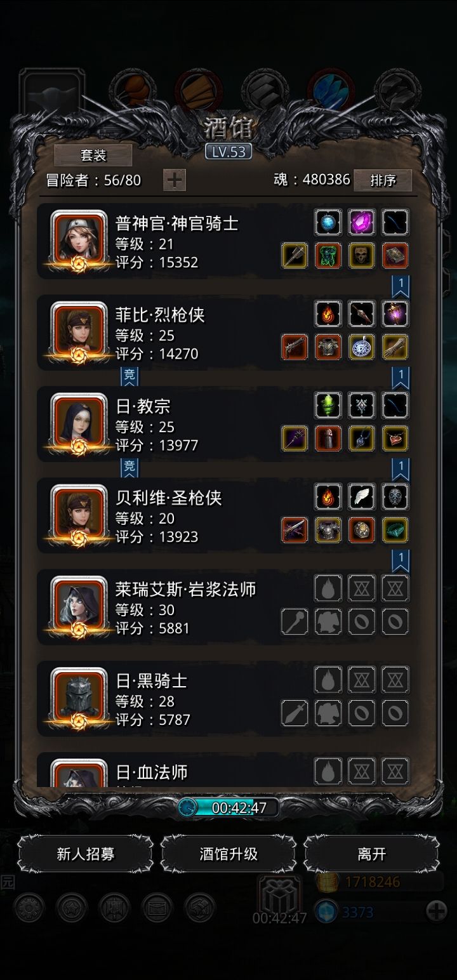
Task: Tap the team 1 banner below 普神官·神官骑士
Action: 400,287
